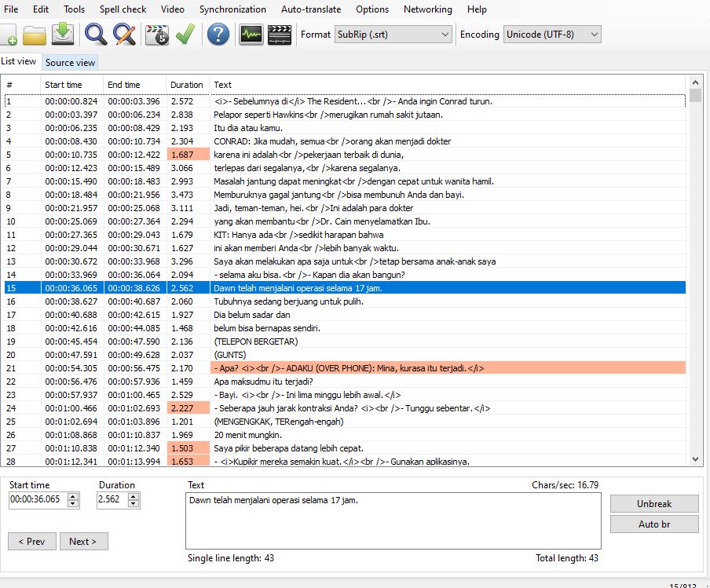Image resolution: width=710 pixels, height=588 pixels.
Task: Select row 'Masalah jantung dapat meningkat'
Action: coord(345,181)
